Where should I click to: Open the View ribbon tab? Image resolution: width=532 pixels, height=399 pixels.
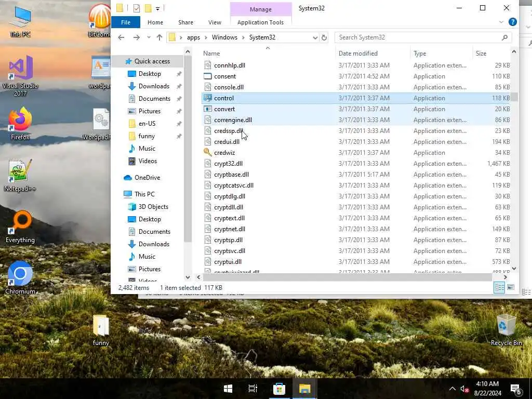tap(215, 22)
